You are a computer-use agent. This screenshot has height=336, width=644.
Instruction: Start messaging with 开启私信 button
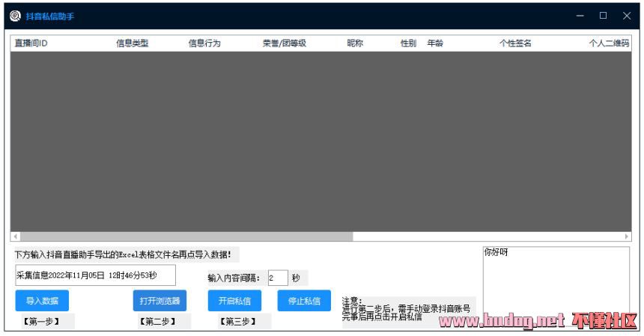(234, 301)
